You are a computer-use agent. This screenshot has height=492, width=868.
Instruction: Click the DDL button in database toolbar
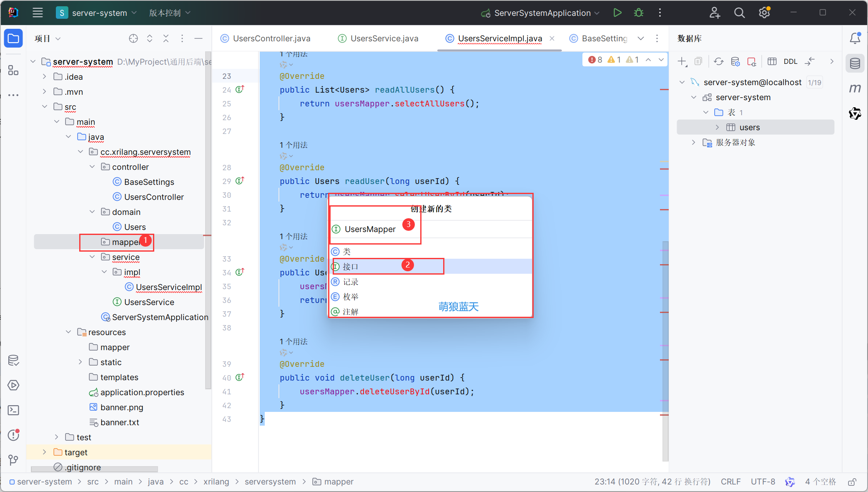(x=790, y=61)
